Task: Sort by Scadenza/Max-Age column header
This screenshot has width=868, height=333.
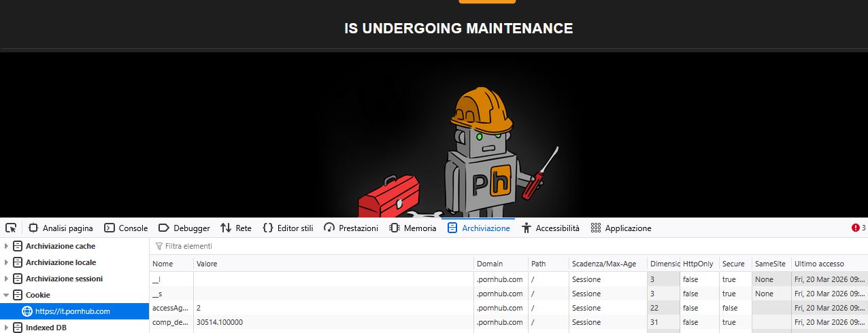Action: coord(608,264)
